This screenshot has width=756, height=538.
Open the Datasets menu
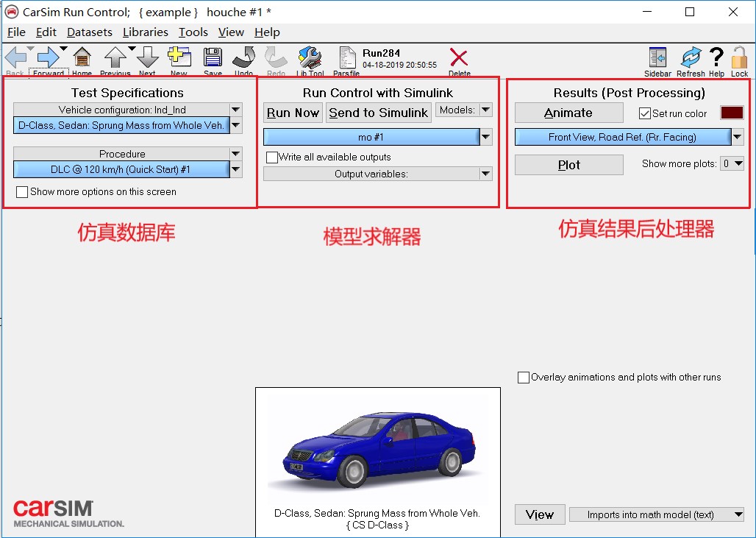tap(89, 32)
